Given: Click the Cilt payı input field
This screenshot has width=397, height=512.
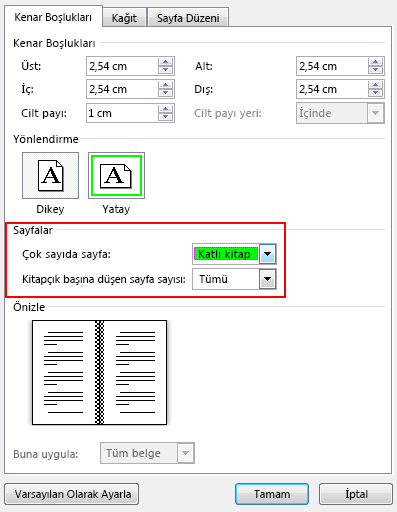Looking at the screenshot, I should point(122,113).
